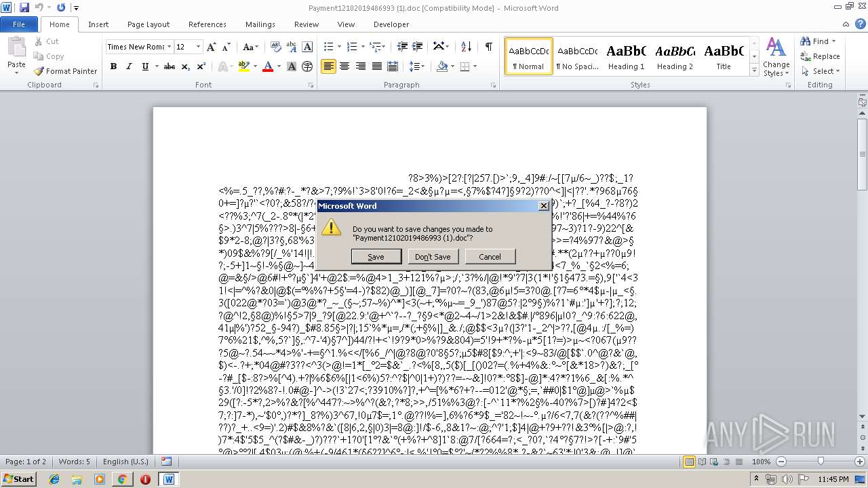Center the paragraph text
The height and width of the screenshot is (488, 868).
point(344,66)
